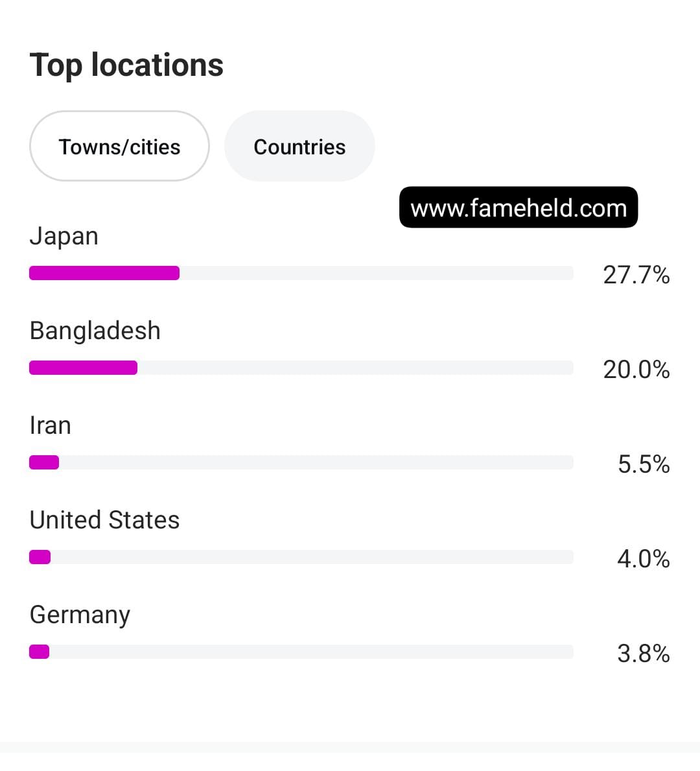Click the United States progress bar
The width and height of the screenshot is (700, 771).
click(301, 557)
